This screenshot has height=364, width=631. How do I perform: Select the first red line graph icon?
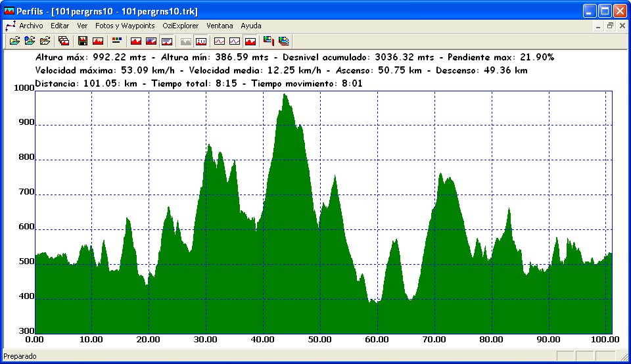click(220, 41)
